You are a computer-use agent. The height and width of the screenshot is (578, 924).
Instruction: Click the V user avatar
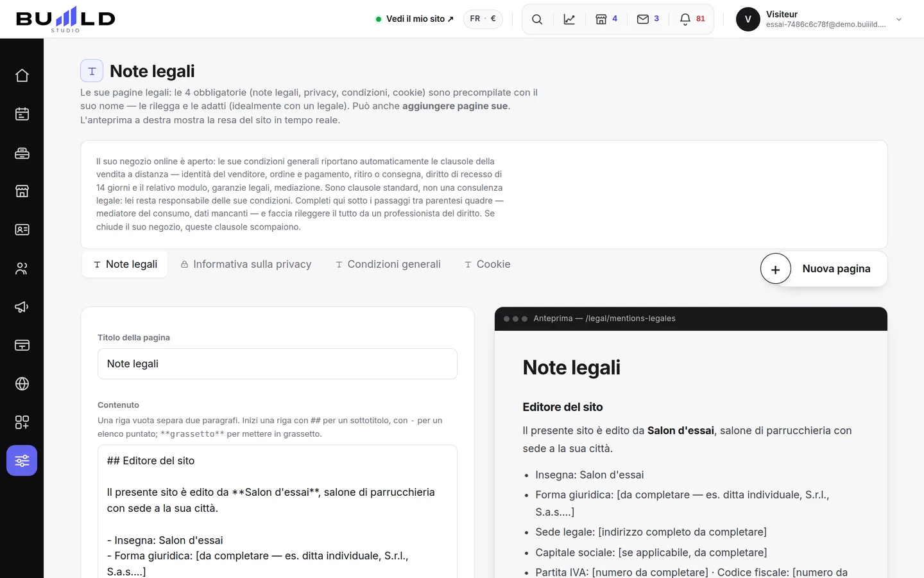pos(748,19)
